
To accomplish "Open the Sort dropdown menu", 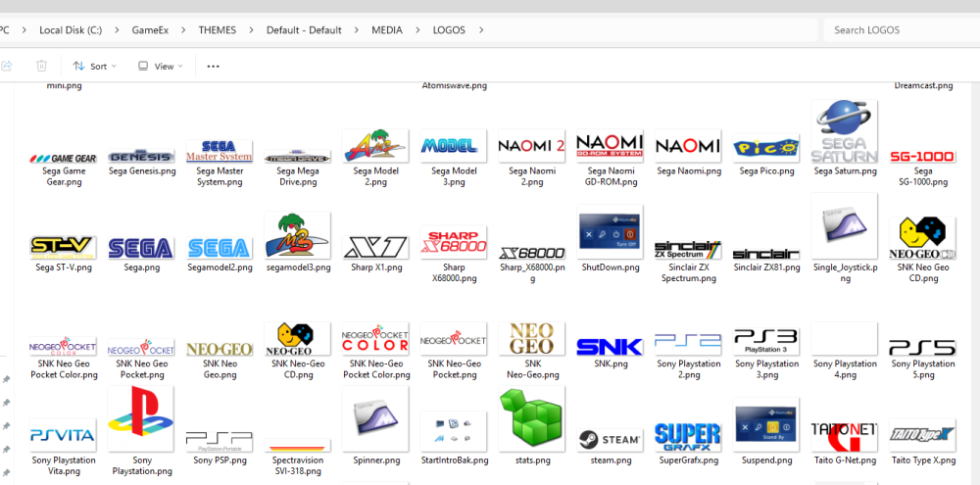I will click(94, 66).
